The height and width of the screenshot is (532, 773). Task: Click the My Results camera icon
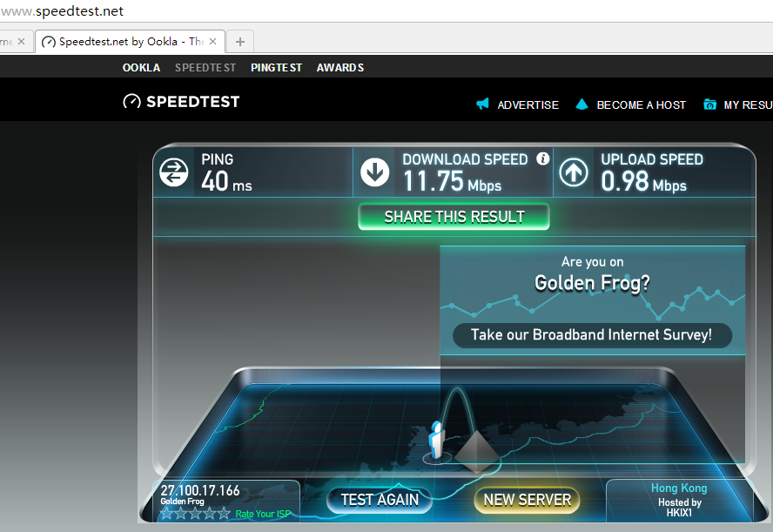point(710,104)
